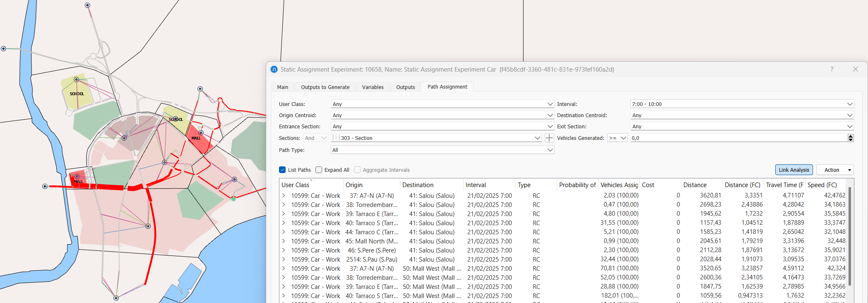The width and height of the screenshot is (868, 303).
Task: Open the Interval 7:00 - 10:00 dropdown
Action: click(x=741, y=104)
